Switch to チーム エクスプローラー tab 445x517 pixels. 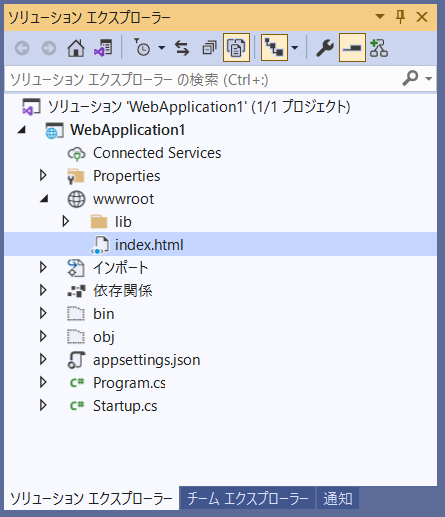click(248, 498)
